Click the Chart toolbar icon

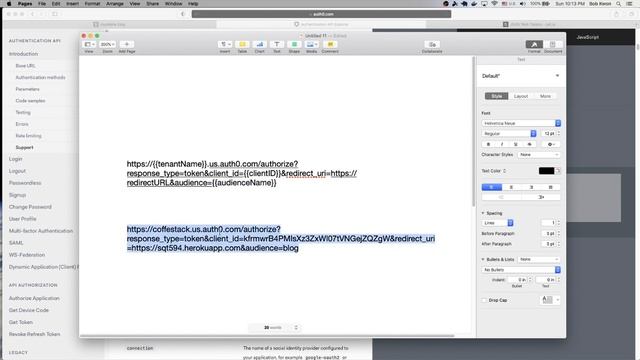tap(260, 44)
